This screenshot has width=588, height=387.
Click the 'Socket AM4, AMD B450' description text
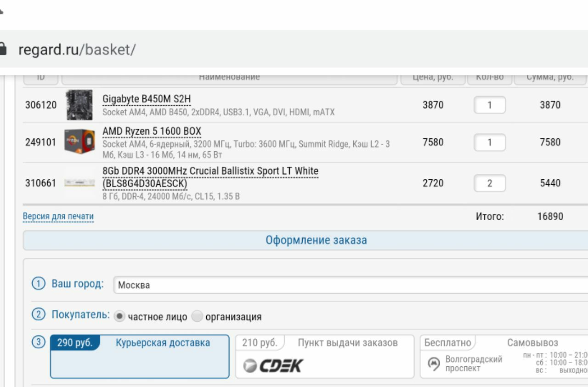pos(219,112)
